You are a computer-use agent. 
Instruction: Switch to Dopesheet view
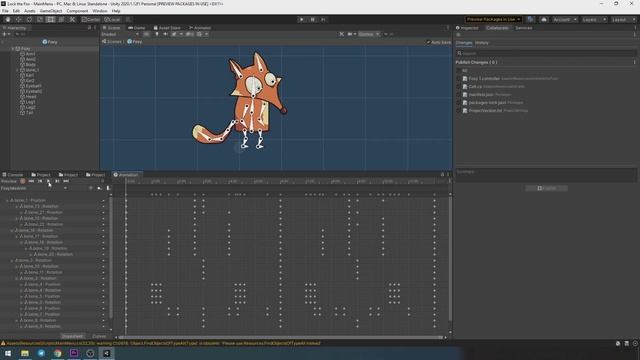coord(72,336)
